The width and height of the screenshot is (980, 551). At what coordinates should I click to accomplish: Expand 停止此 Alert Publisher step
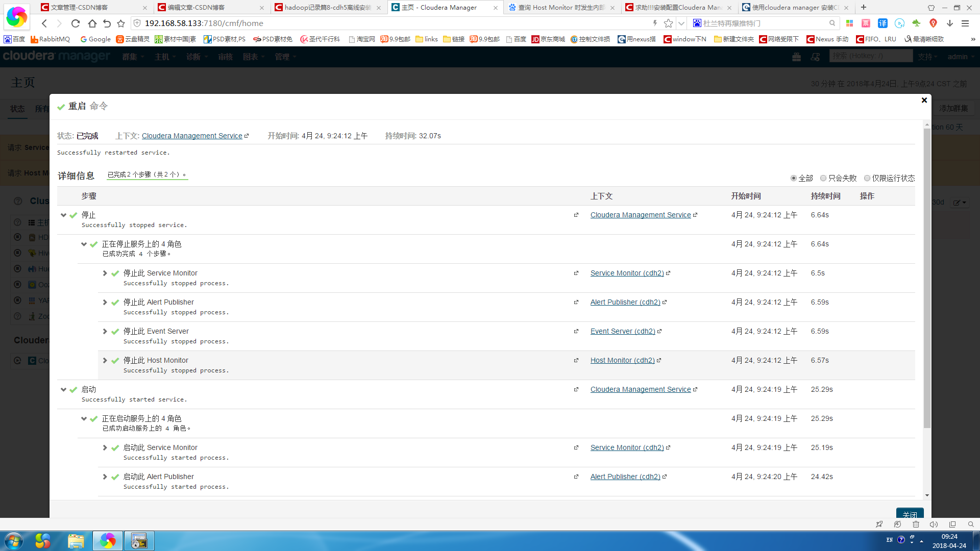105,303
